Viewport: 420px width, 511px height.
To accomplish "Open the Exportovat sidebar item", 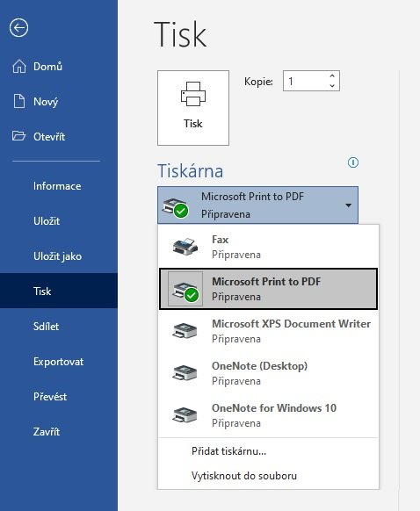I will (x=58, y=362).
